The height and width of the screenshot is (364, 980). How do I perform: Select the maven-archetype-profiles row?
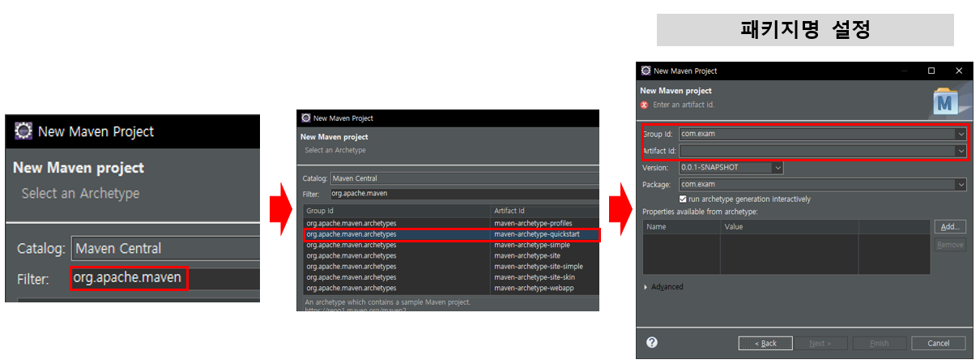[451, 223]
